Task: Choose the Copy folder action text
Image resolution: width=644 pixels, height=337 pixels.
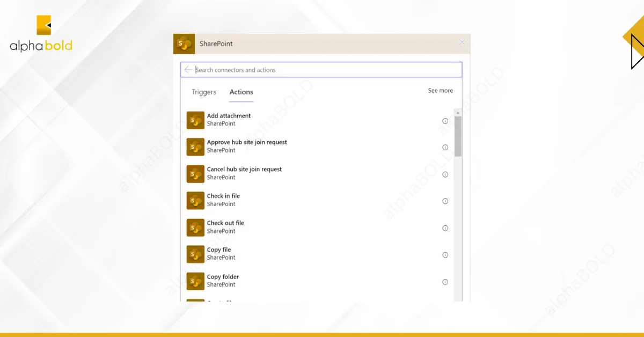Action: (x=223, y=277)
